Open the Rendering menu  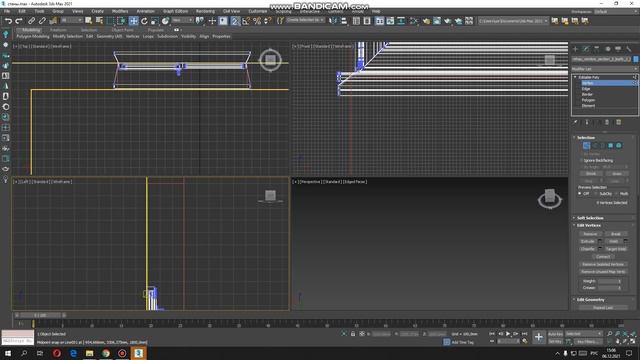(x=205, y=11)
